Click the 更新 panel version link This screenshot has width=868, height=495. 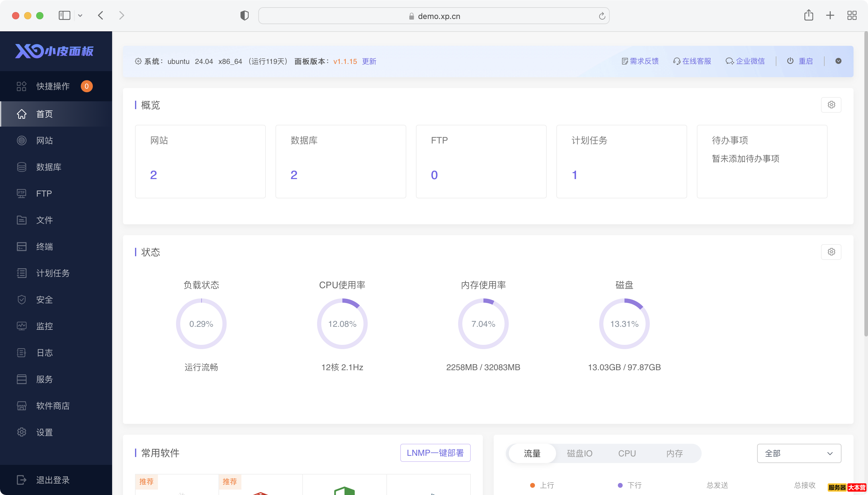pyautogui.click(x=369, y=61)
